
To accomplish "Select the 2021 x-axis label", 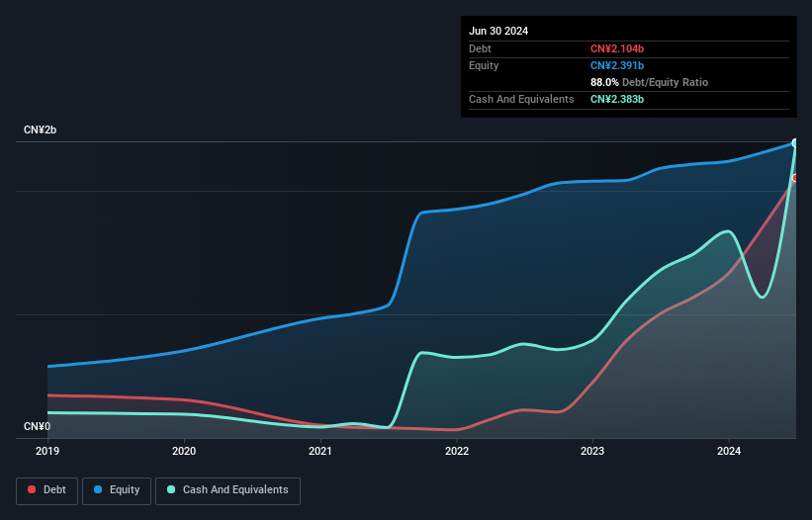I will click(320, 451).
